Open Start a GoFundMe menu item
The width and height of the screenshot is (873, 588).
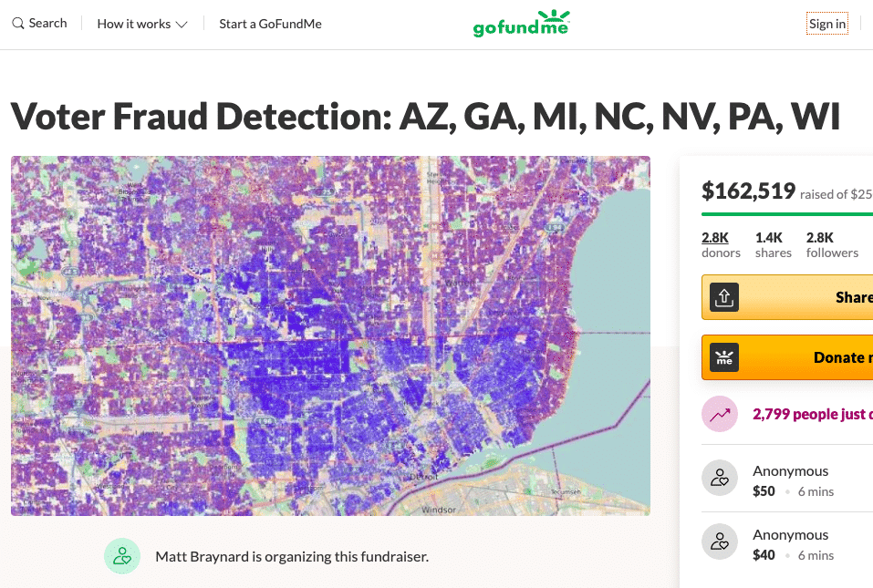[270, 24]
